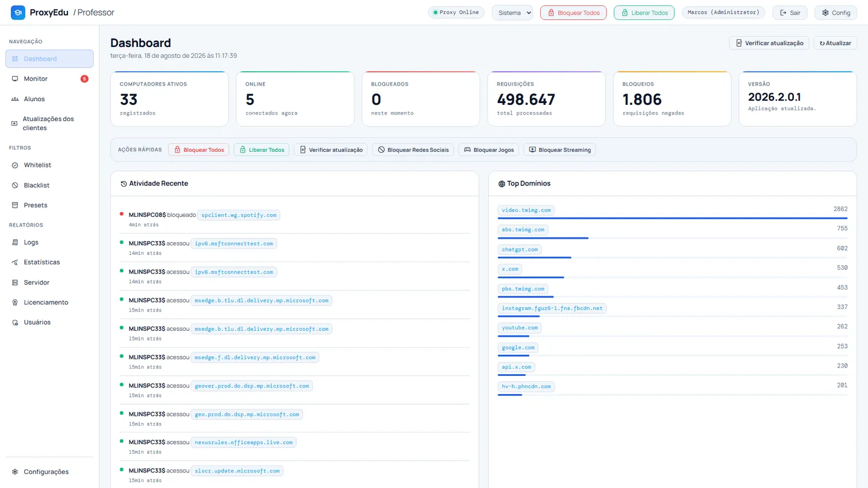Open the Alunos sidebar section
The height and width of the screenshot is (488, 868).
(49, 99)
